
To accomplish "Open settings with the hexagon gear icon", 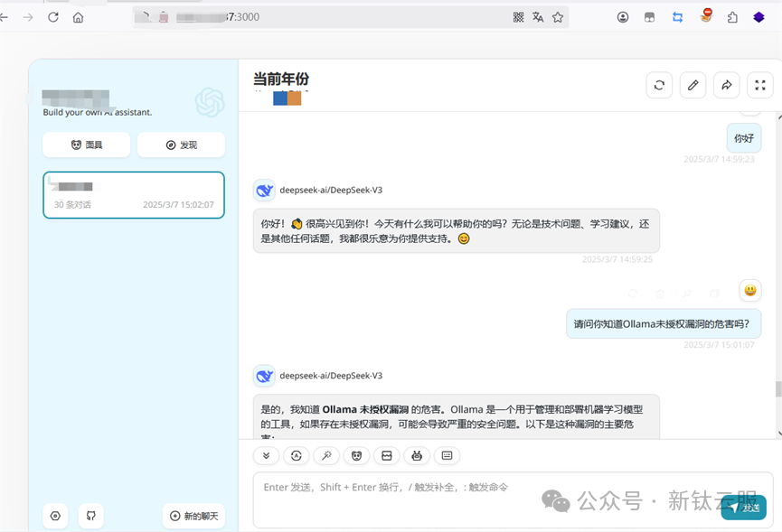I will coord(55,516).
